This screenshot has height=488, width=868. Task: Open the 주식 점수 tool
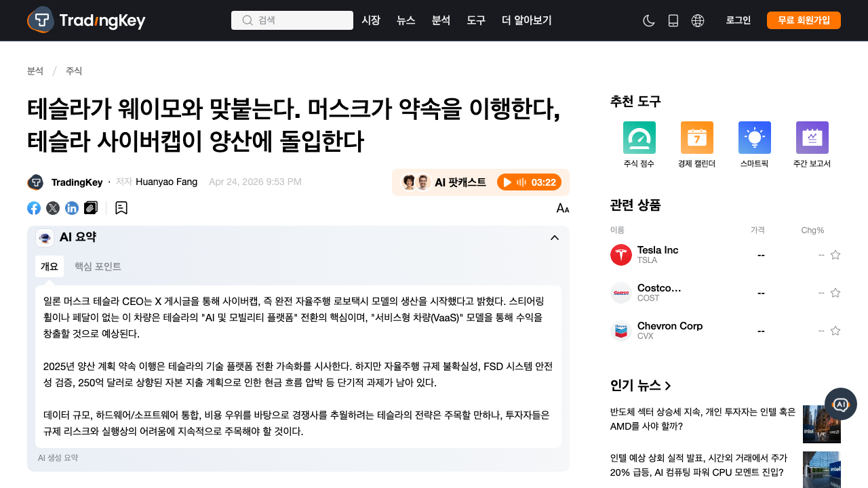pos(639,146)
